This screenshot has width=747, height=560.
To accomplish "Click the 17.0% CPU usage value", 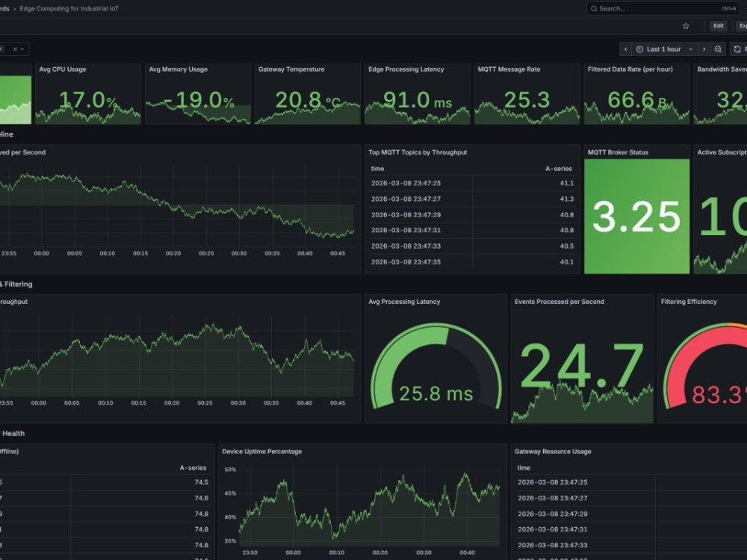I will (x=87, y=100).
